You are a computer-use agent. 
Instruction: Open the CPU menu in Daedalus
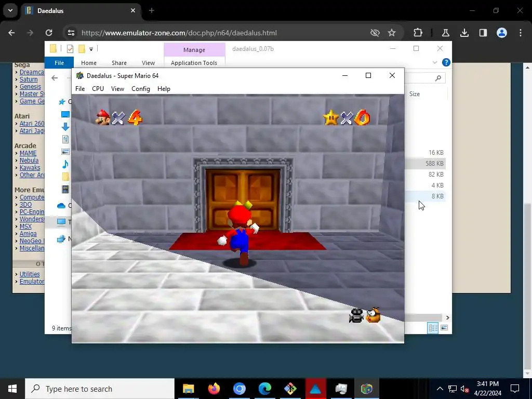click(x=98, y=88)
